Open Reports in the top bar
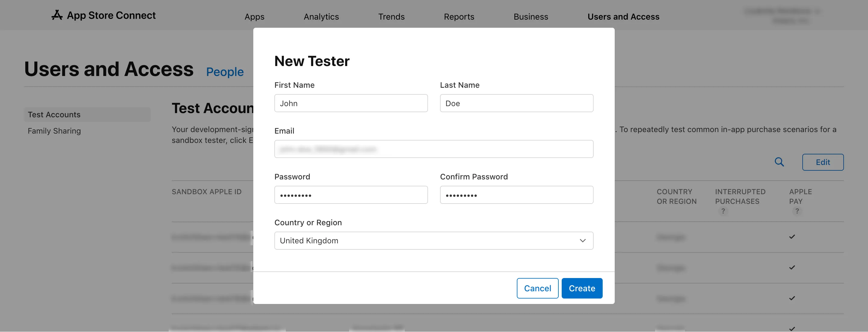The width and height of the screenshot is (868, 332). (x=459, y=17)
